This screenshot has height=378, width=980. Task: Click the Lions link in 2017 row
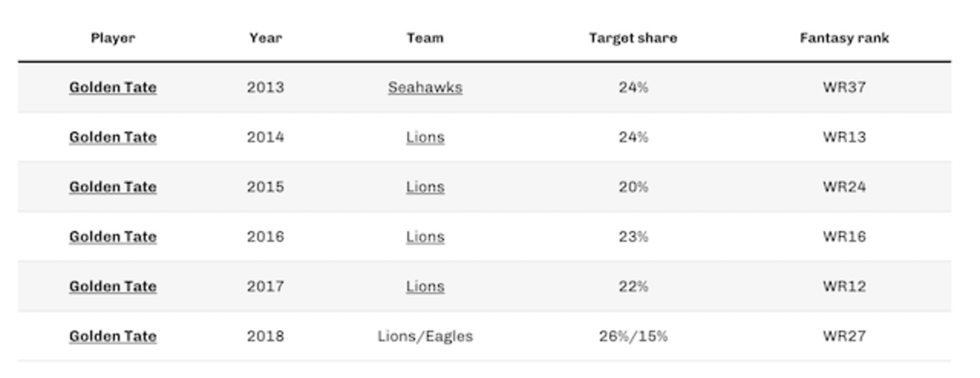(425, 287)
